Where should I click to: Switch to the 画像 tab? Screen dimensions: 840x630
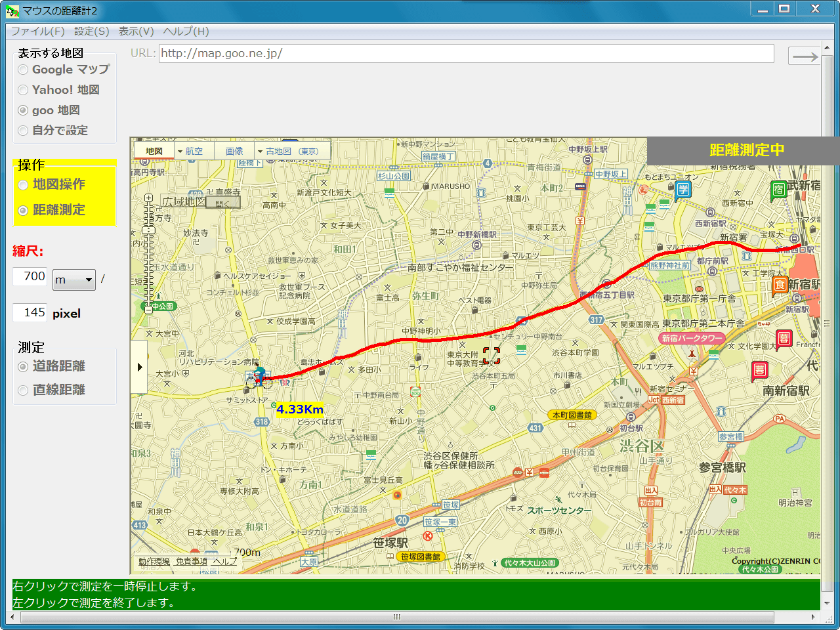235,151
